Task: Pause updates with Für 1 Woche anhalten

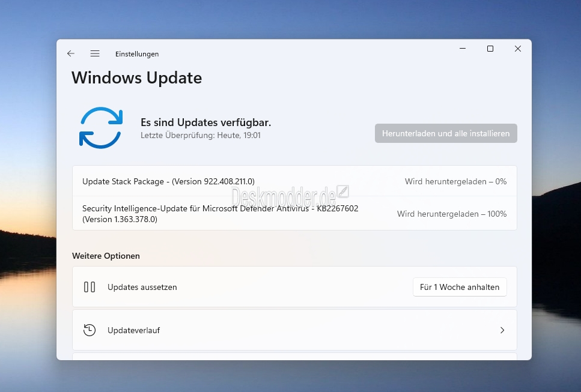Action: pos(460,287)
